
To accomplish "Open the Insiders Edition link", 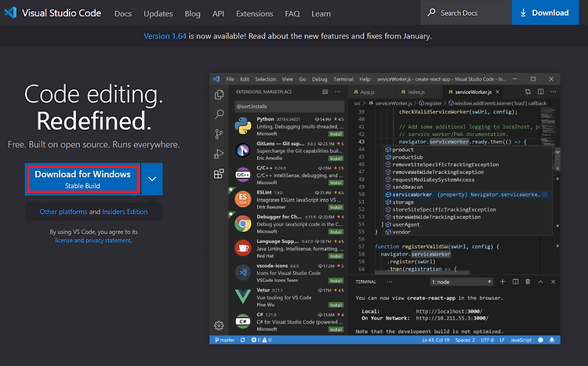I will pos(125,212).
